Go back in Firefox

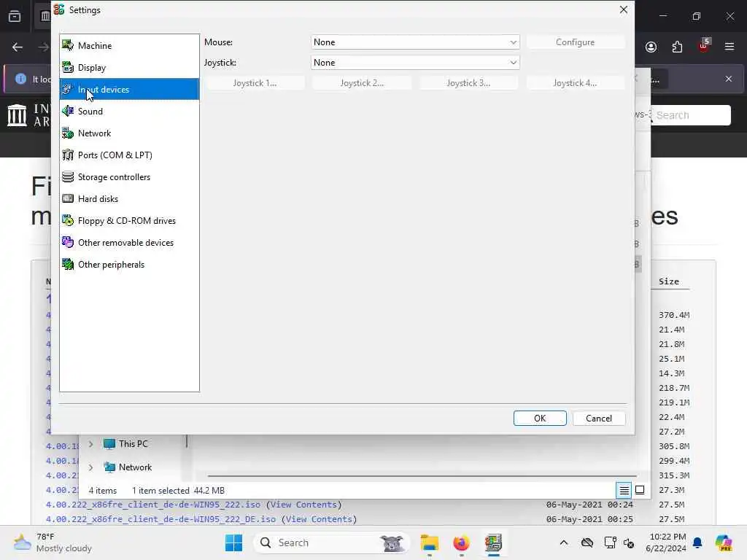18,47
